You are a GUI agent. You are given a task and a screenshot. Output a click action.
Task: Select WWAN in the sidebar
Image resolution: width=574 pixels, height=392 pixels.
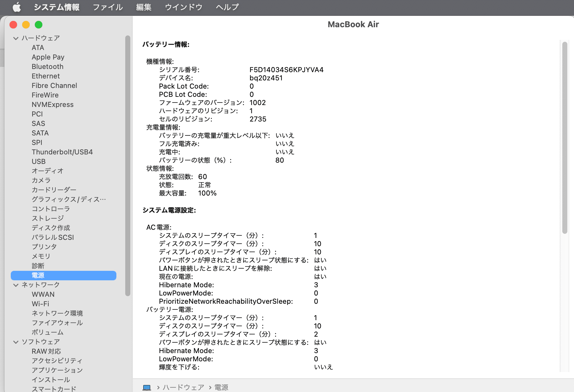click(x=43, y=295)
